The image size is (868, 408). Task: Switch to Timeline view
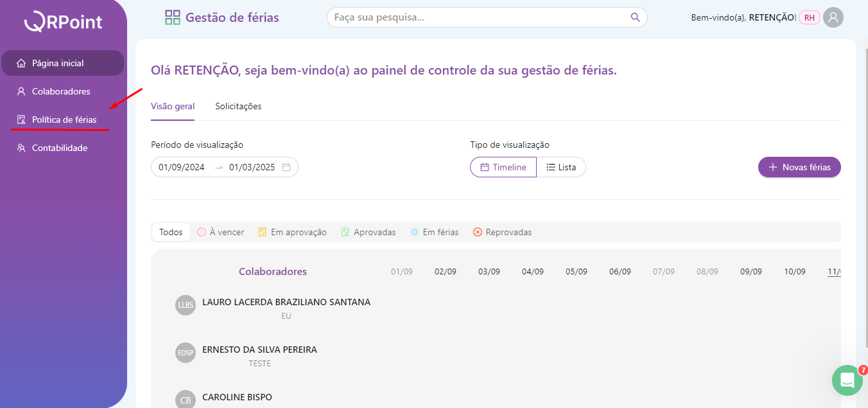click(503, 167)
